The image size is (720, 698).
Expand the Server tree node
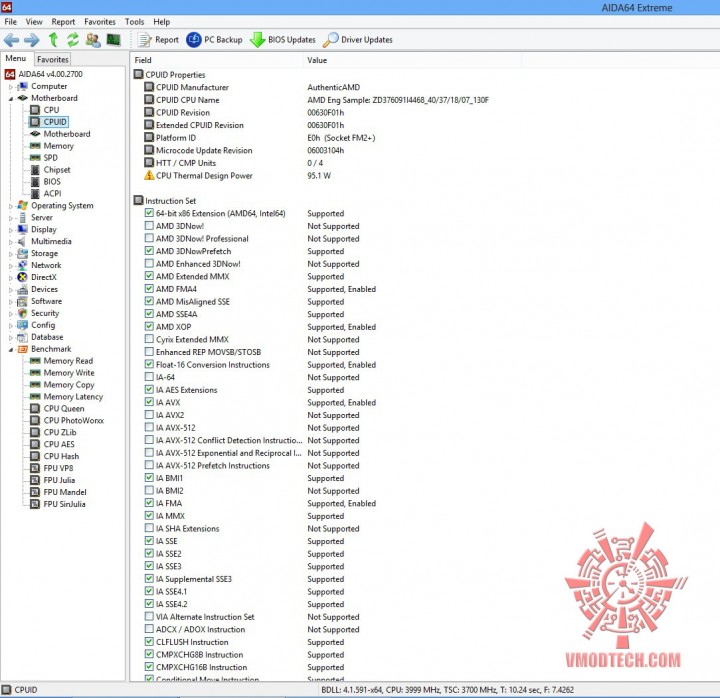(11, 218)
